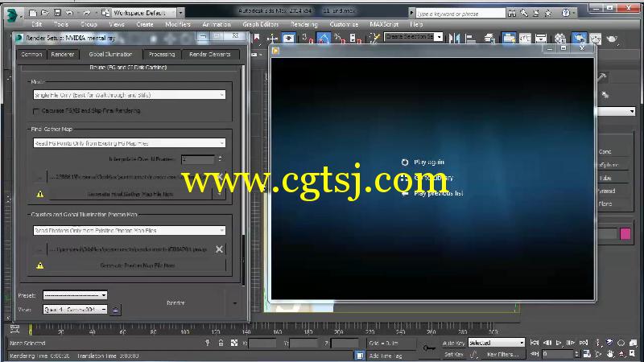The height and width of the screenshot is (362, 644).
Task: Open the Final Gather Map read mode dropdown
Action: (x=129, y=143)
